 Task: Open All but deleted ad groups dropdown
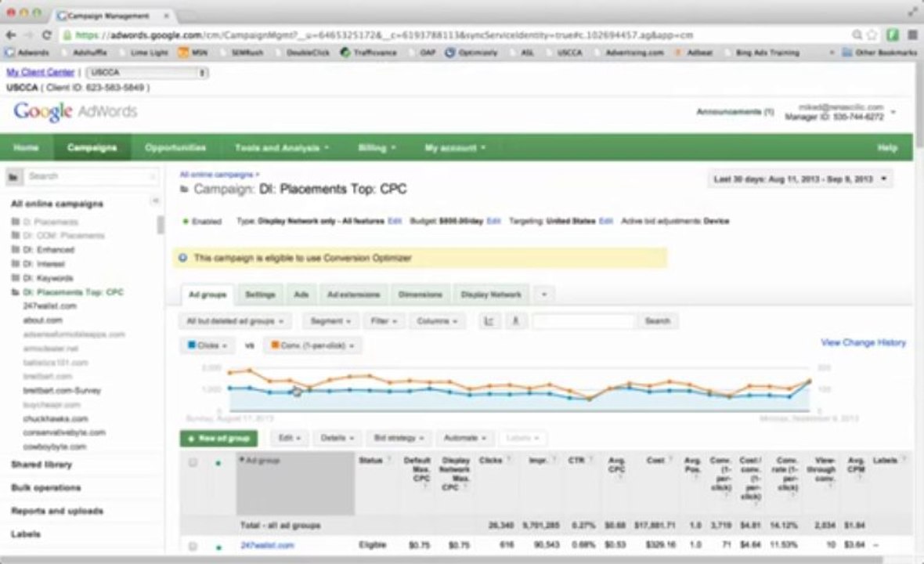[x=235, y=321]
